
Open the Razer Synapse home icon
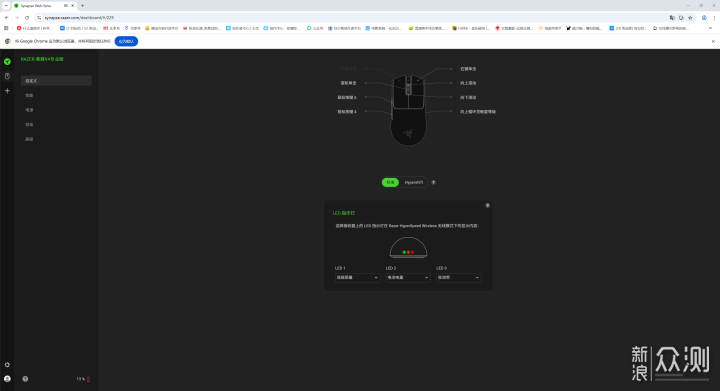[x=7, y=61]
